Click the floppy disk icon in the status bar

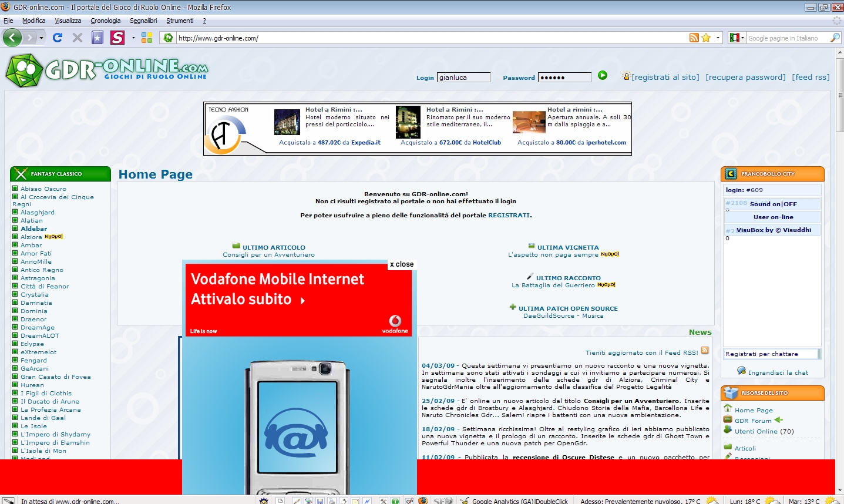(x=320, y=501)
